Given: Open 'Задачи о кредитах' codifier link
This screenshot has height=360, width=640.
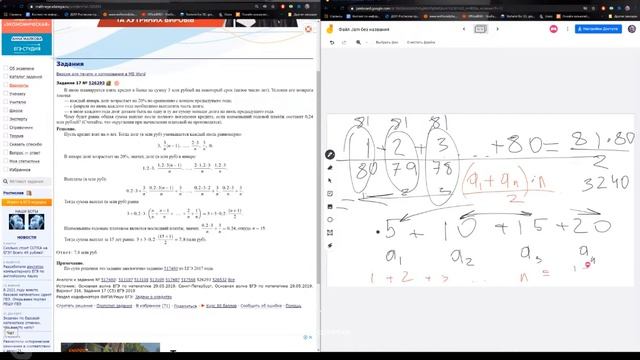Looking at the screenshot, I should [x=153, y=297].
